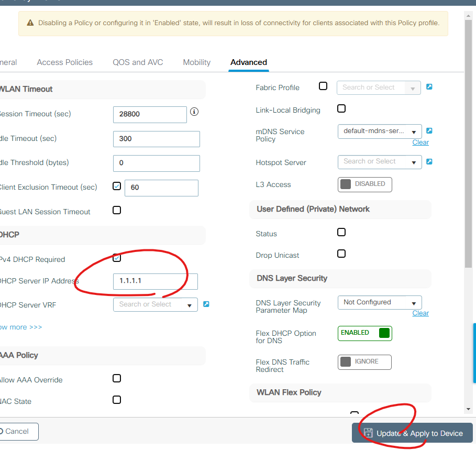Screen dimensions: 476x450
Task: Click the vertical scrollbar thumb
Action: coord(469,144)
